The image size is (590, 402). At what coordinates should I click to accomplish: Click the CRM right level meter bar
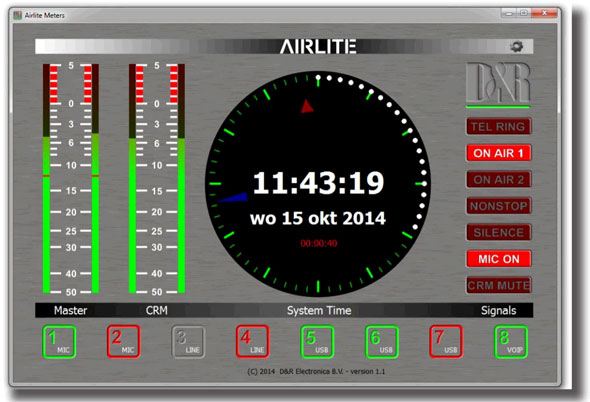pyautogui.click(x=181, y=178)
